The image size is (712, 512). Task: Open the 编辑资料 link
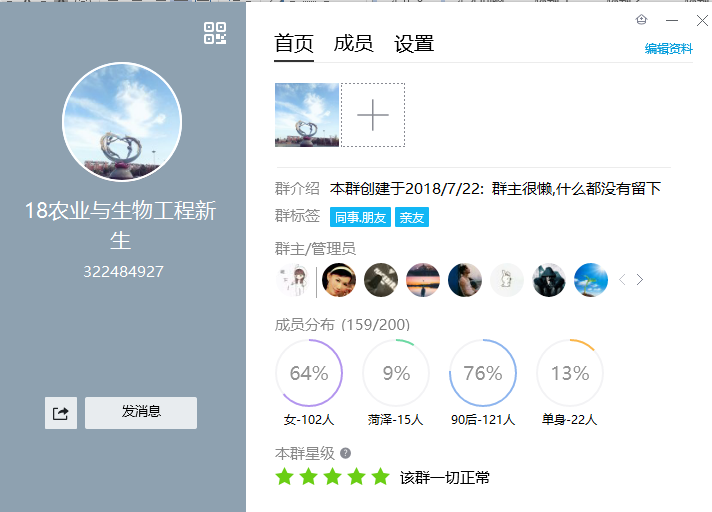tap(668, 48)
